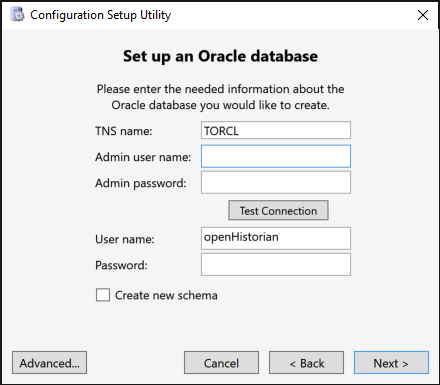Screen dimensions: 440x385
Task: Click the "Configuration Setup Utility" title text
Action: coord(101,15)
